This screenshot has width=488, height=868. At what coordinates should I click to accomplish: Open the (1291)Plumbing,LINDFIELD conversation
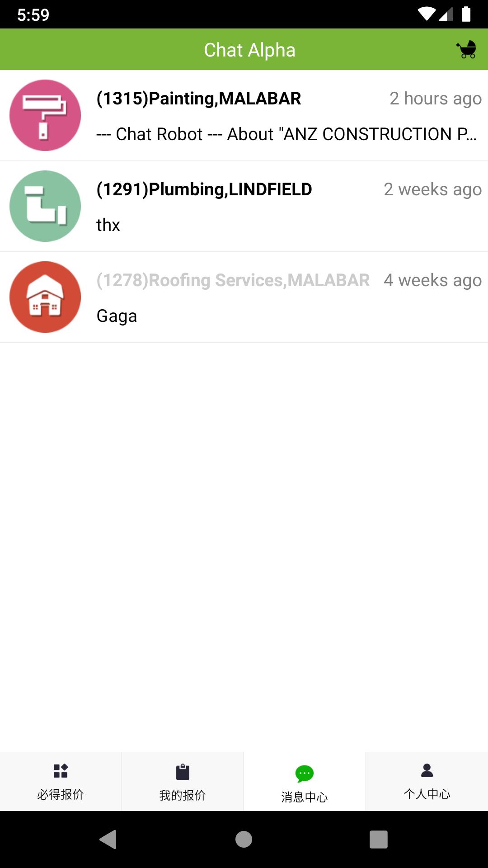coord(244,207)
